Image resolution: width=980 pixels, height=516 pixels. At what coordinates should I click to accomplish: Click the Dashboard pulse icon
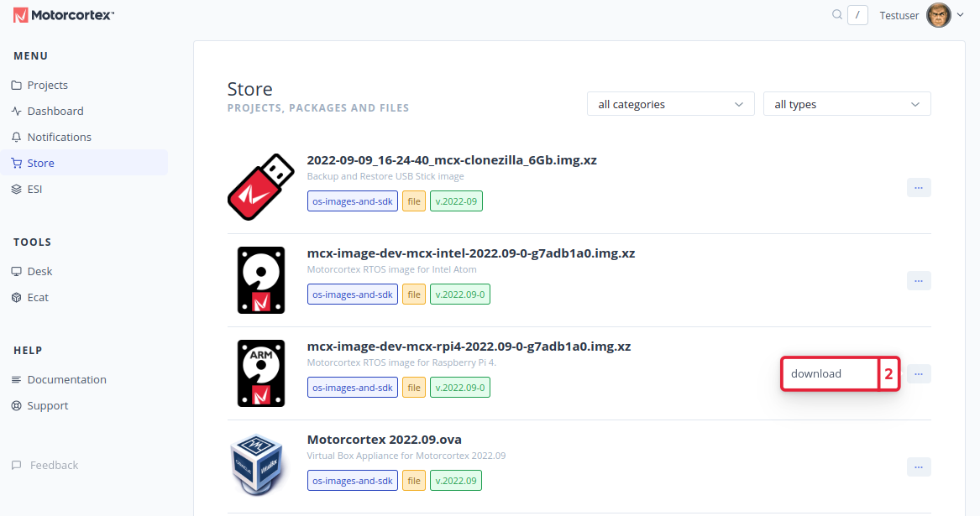coord(17,112)
